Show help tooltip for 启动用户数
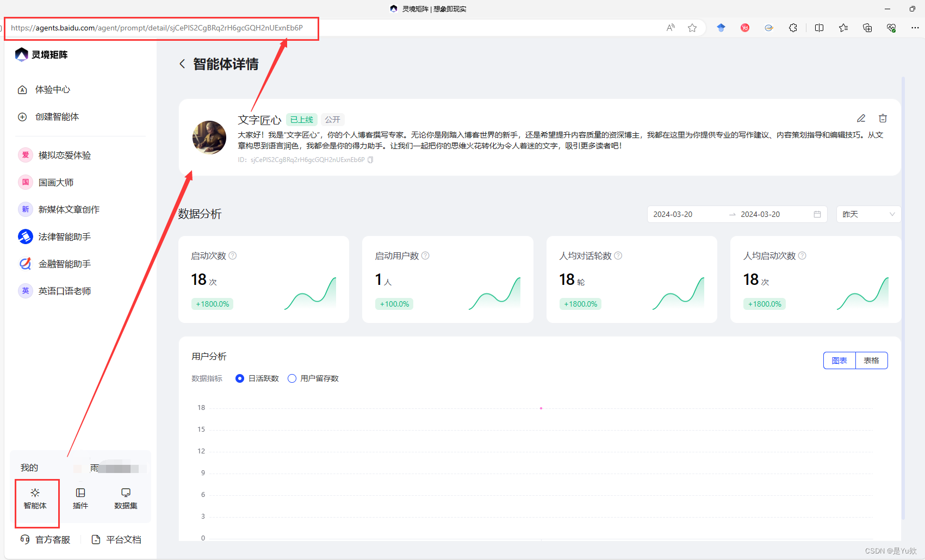Viewport: 925px width, 560px height. pos(425,256)
